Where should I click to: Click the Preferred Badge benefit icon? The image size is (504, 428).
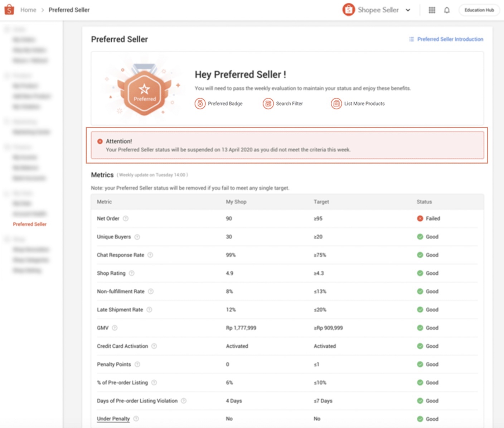point(200,104)
